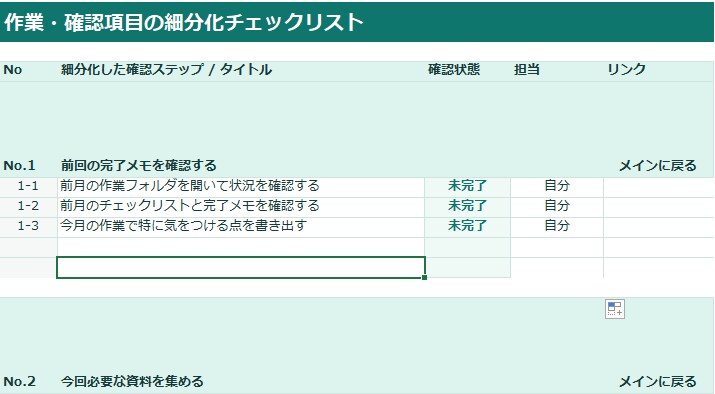Select 自分 cell in row 1-2
The height and width of the screenshot is (394, 715).
[557, 206]
